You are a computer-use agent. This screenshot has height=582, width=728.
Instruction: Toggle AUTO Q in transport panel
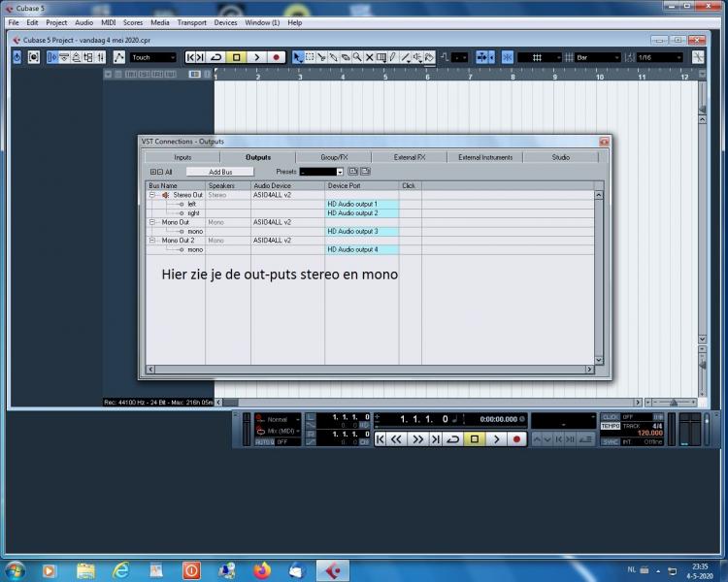point(265,442)
